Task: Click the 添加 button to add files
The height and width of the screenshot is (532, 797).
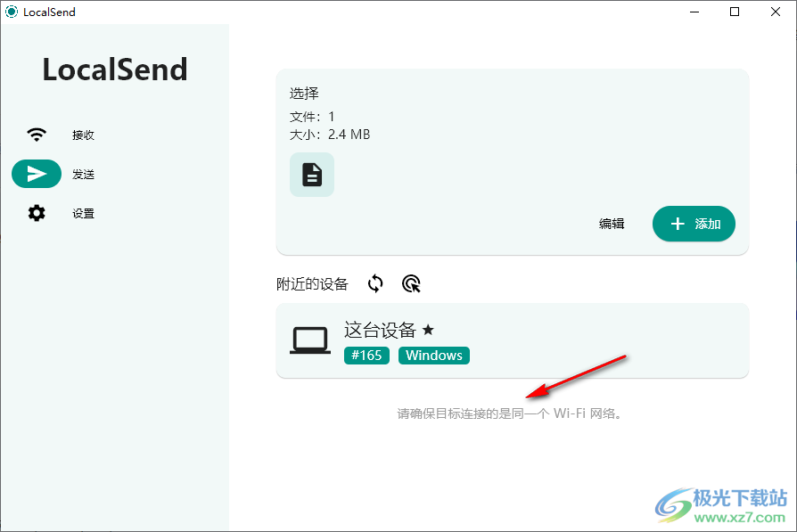Action: tap(694, 224)
